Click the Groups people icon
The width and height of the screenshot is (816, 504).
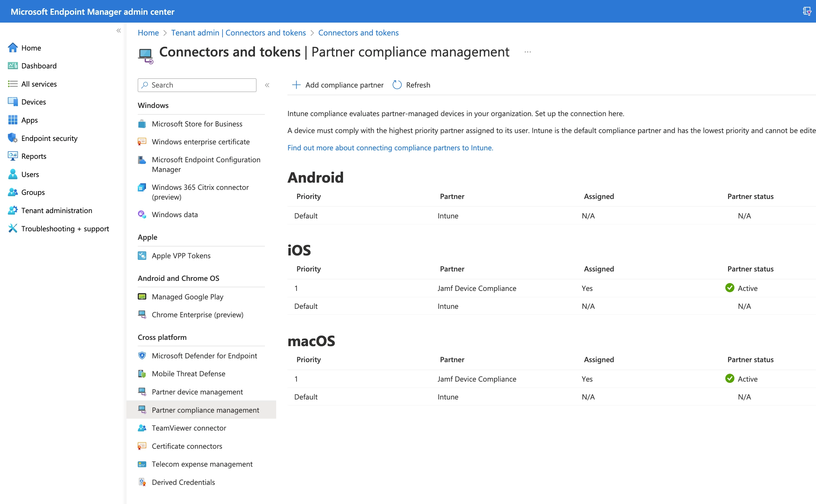pos(13,192)
